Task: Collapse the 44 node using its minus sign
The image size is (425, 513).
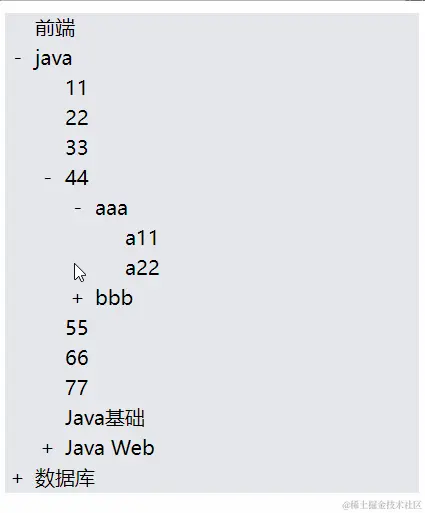Action: point(48,178)
